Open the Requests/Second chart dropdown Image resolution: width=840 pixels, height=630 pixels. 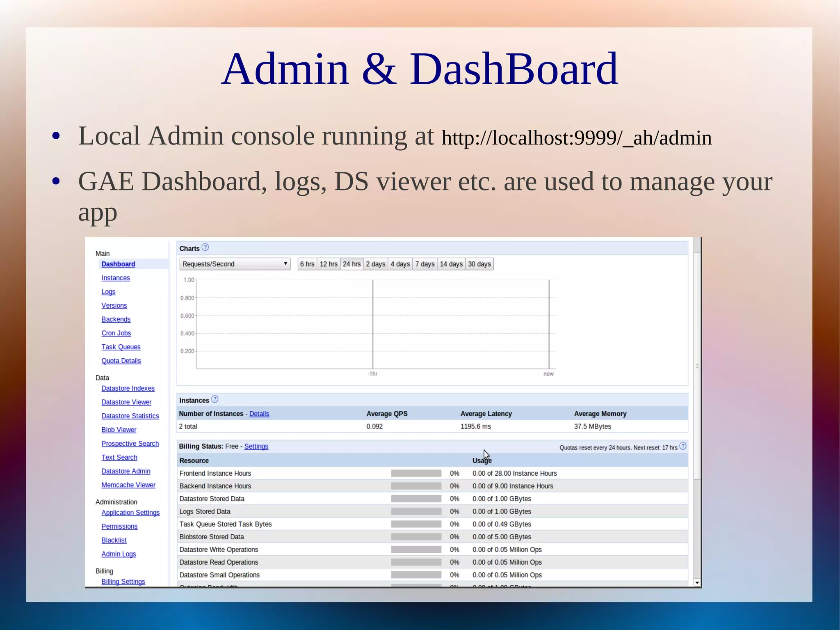pos(235,264)
